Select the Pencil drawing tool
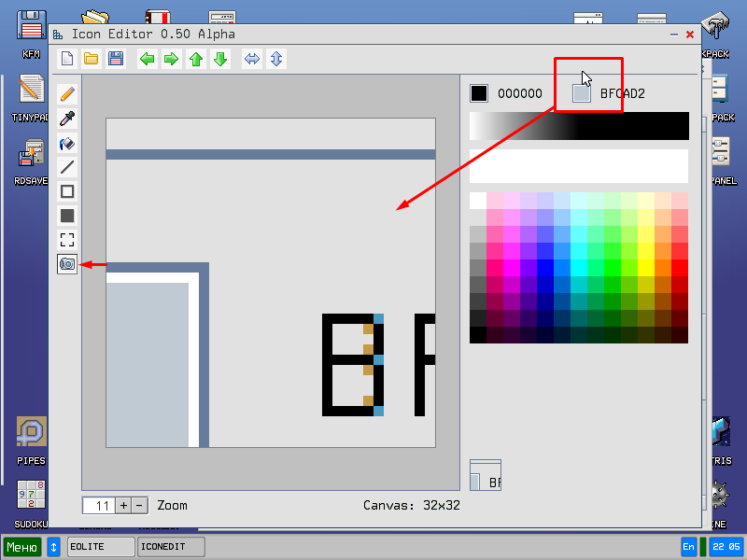Viewport: 747px width, 560px height. tap(66, 93)
